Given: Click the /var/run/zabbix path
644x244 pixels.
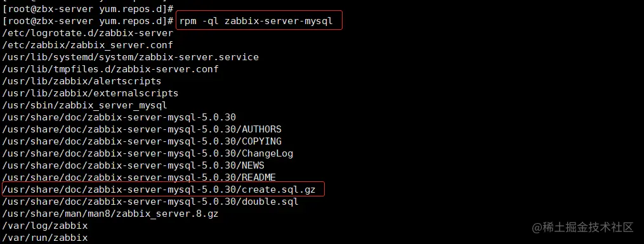Looking at the screenshot, I should coord(45,238).
